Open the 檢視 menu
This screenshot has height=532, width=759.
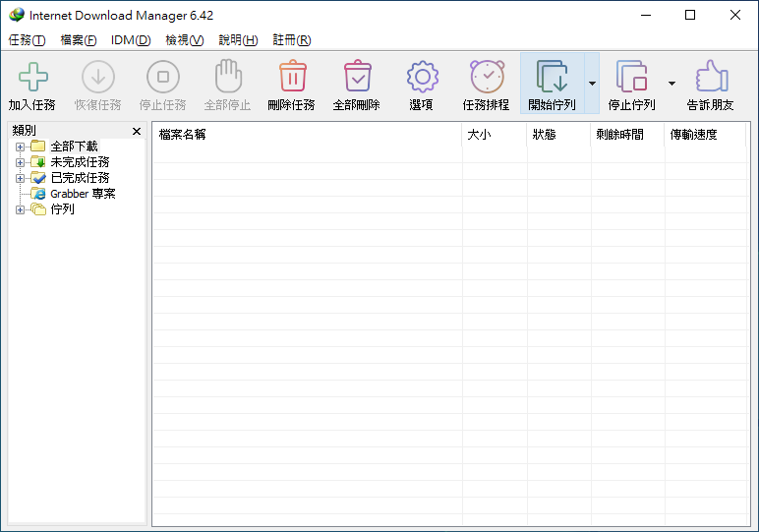coord(184,40)
